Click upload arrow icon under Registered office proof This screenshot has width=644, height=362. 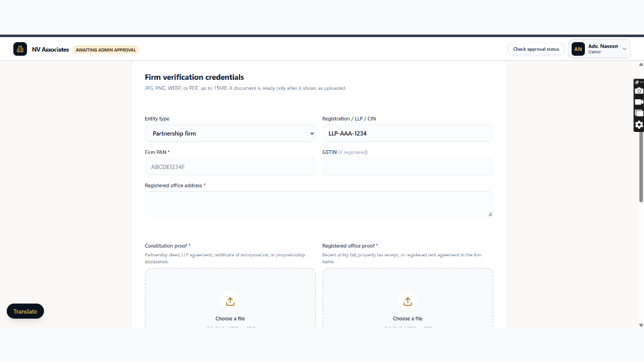coord(408,302)
